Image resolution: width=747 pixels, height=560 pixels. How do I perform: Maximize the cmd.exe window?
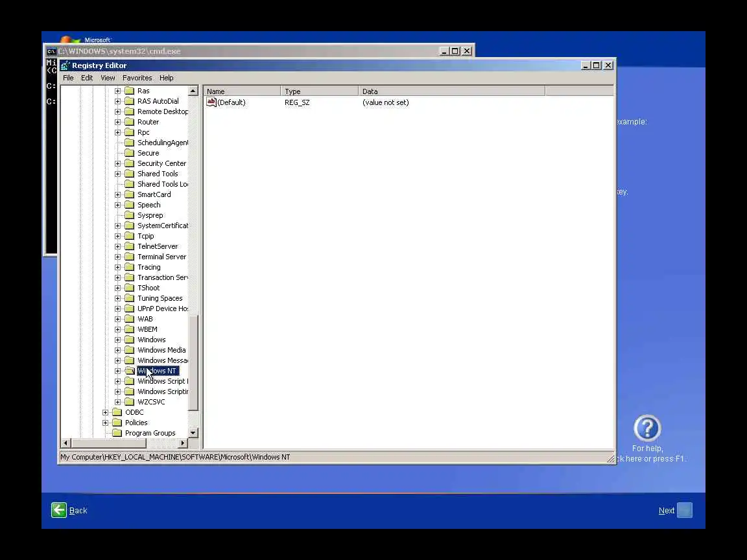coord(455,51)
